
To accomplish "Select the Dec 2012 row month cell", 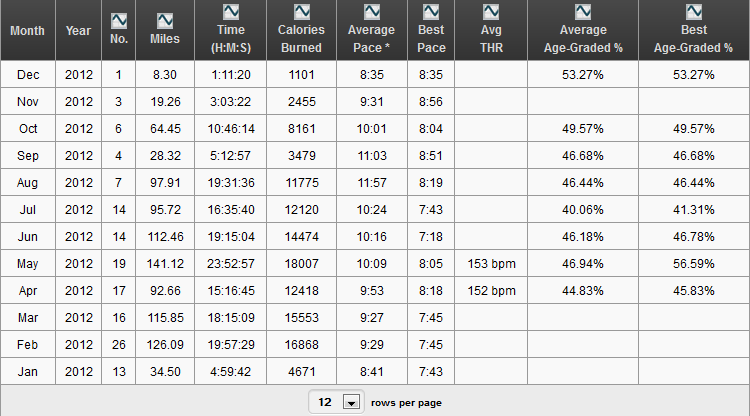I will pyautogui.click(x=27, y=75).
